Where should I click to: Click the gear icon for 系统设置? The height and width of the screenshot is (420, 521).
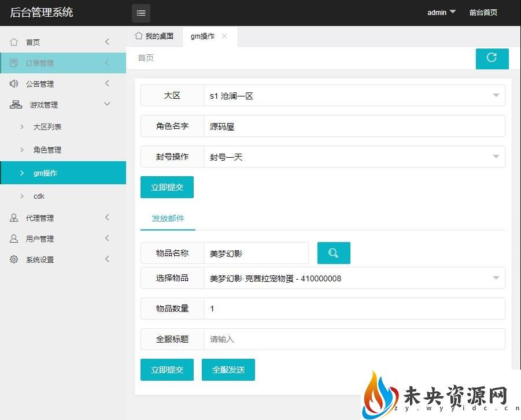coord(14,259)
